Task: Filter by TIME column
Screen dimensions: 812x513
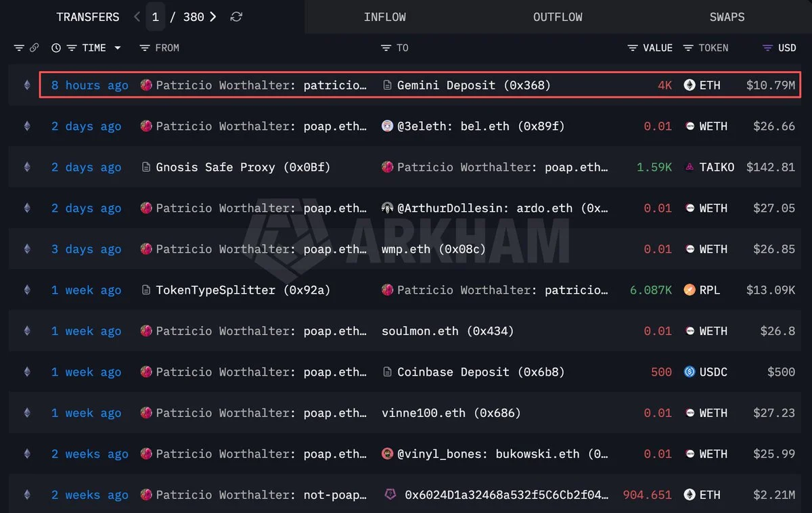Action: pyautogui.click(x=72, y=48)
